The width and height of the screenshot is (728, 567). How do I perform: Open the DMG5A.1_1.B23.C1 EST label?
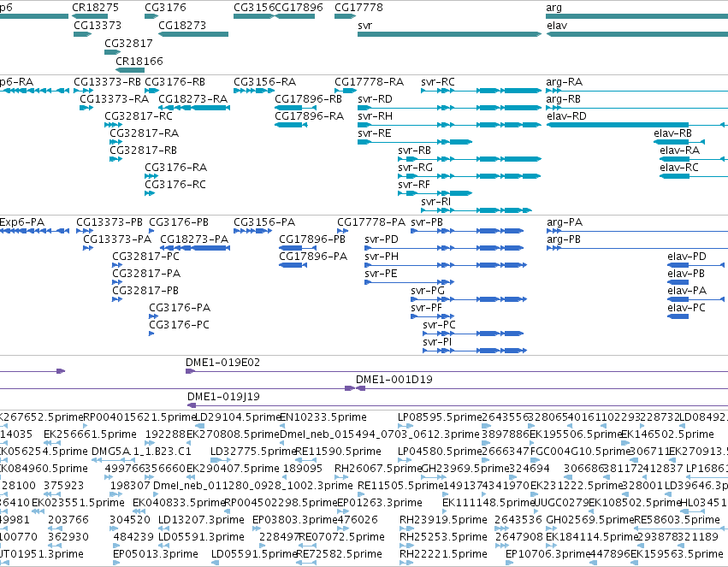[x=141, y=452]
